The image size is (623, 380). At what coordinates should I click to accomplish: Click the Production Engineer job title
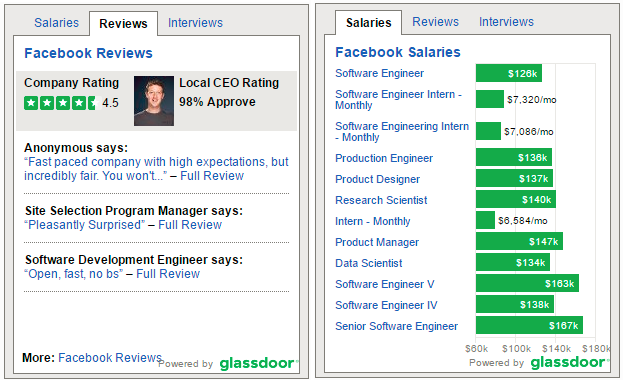tap(384, 158)
